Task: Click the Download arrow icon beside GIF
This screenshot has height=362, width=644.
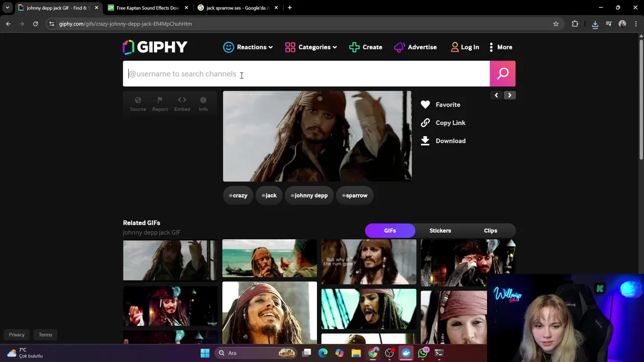Action: pos(425,141)
